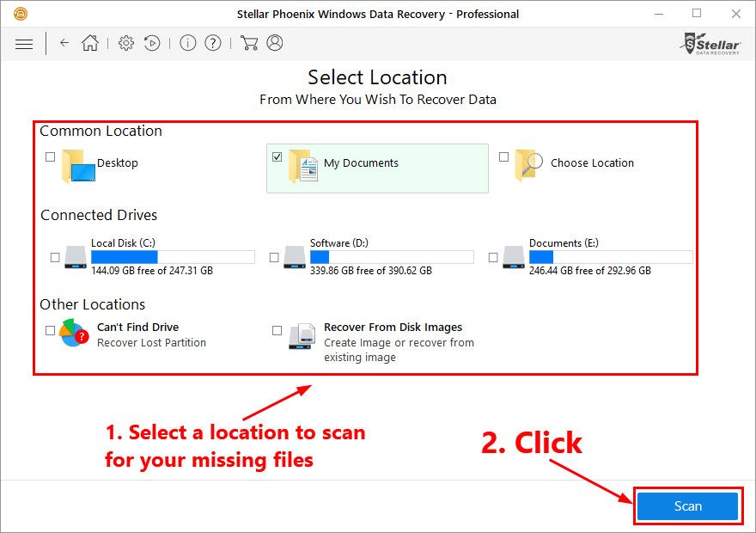Viewport: 756px width, 533px height.
Task: Open the user account icon
Action: coord(275,42)
